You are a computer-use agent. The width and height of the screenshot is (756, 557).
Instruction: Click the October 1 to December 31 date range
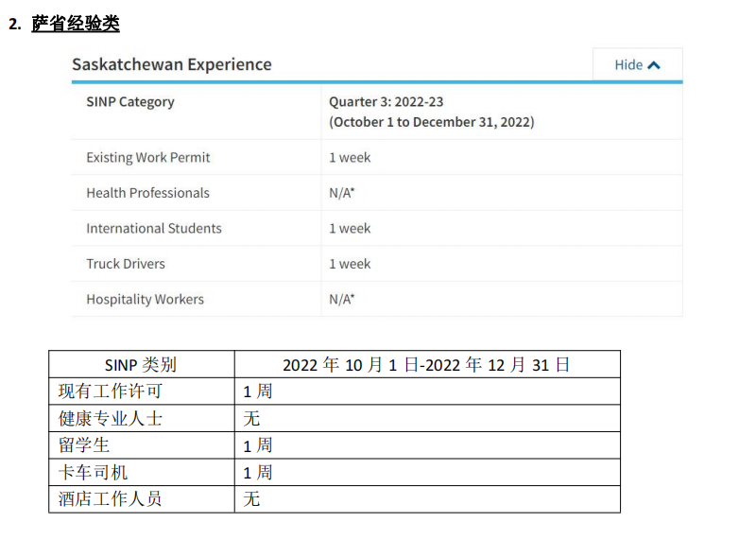(x=431, y=122)
